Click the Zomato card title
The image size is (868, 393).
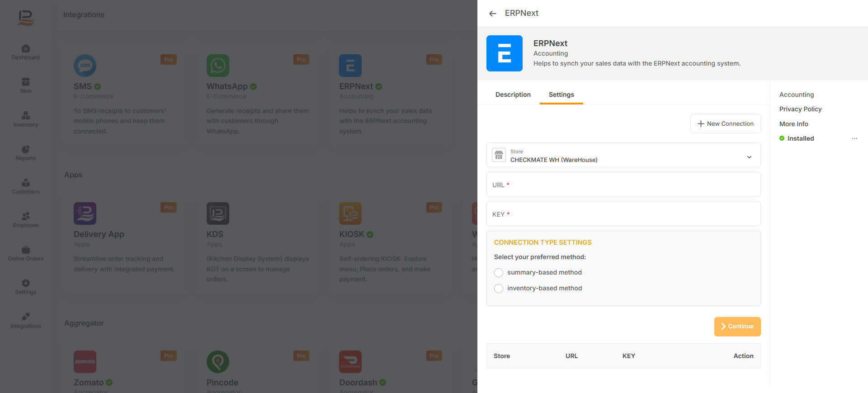[89, 383]
